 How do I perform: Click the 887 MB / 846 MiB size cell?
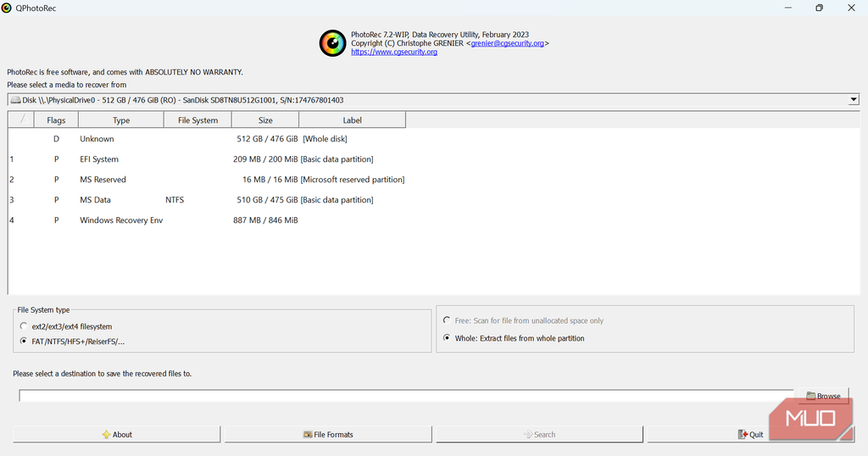coord(265,220)
